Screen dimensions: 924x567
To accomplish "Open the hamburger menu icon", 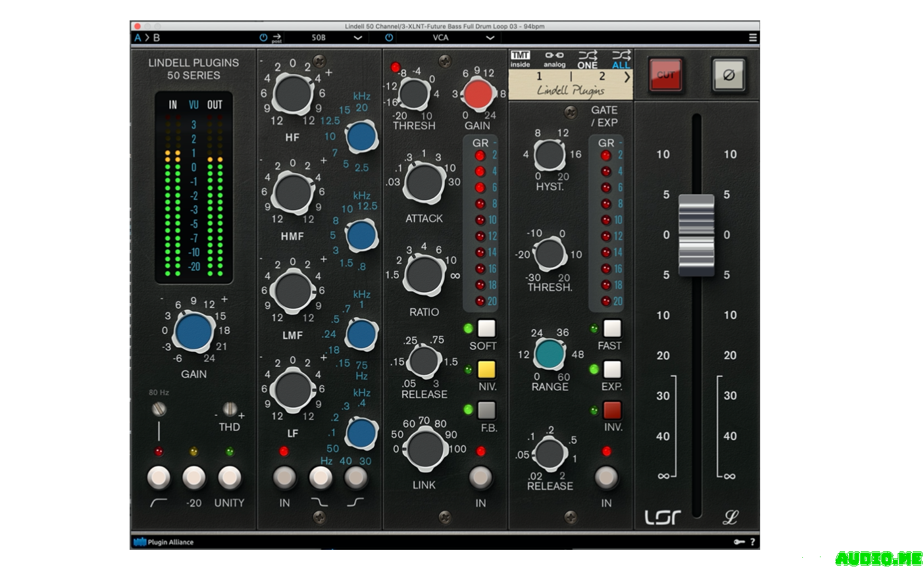I will click(753, 37).
